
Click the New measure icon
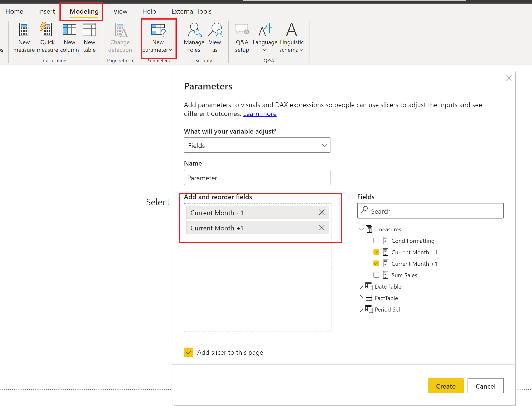click(x=24, y=30)
